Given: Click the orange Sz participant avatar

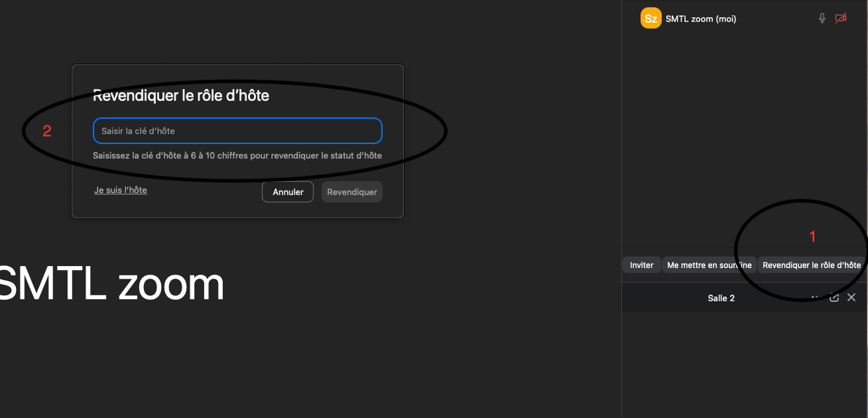Looking at the screenshot, I should (x=651, y=19).
